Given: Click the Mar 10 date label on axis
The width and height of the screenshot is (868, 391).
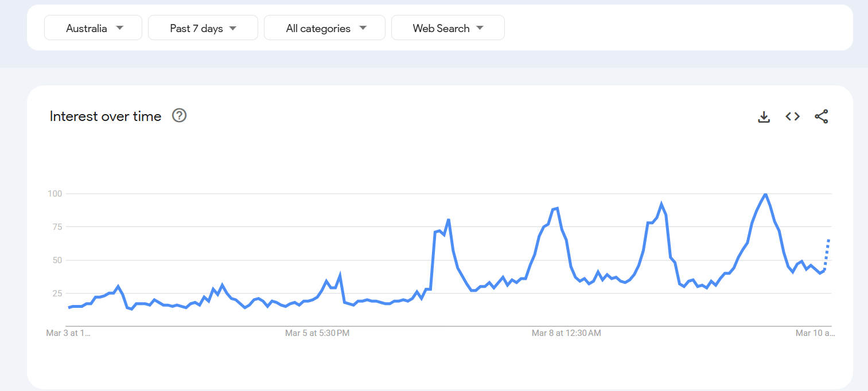Looking at the screenshot, I should (x=815, y=333).
